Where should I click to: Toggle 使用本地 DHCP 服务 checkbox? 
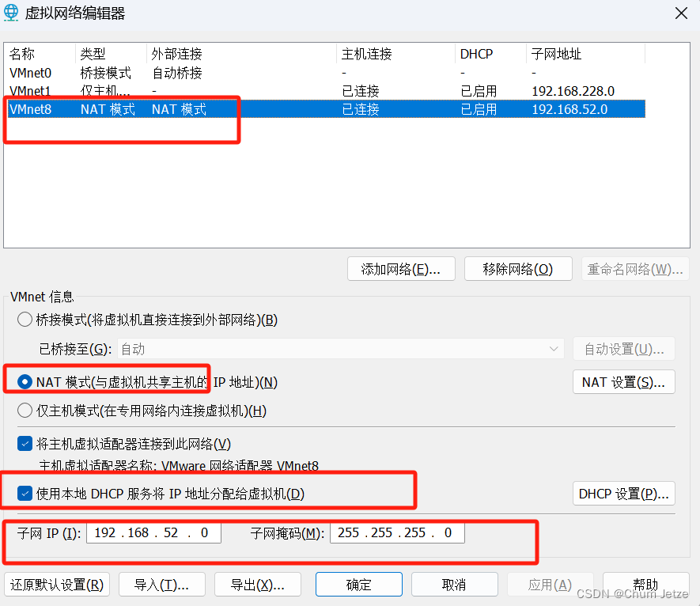pos(25,494)
